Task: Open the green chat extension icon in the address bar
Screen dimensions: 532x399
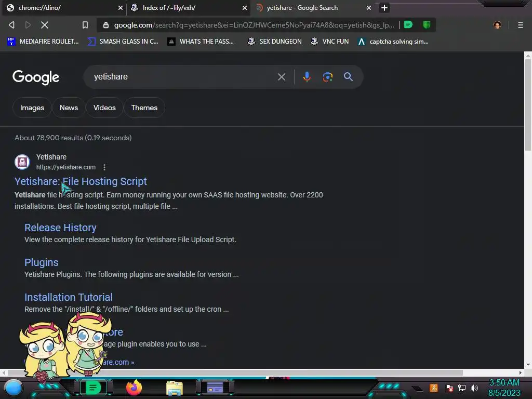Action: click(408, 25)
